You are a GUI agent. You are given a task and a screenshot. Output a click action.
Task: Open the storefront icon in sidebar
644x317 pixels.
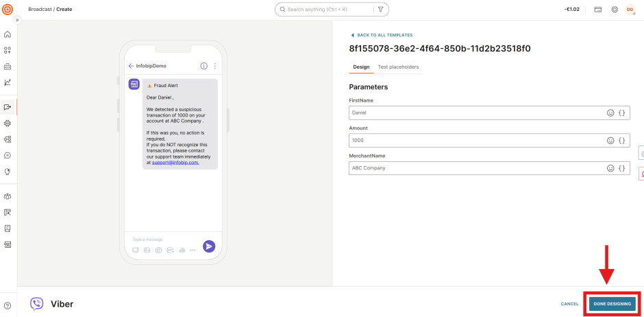point(8,245)
